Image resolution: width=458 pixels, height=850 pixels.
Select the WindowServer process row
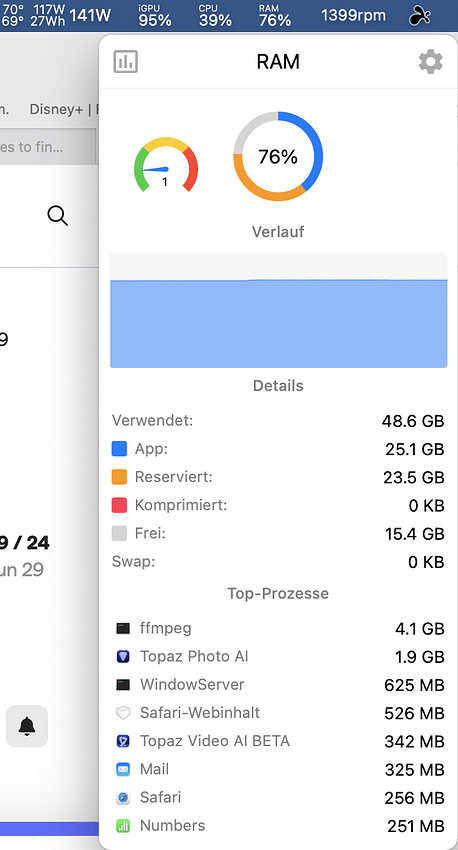278,685
